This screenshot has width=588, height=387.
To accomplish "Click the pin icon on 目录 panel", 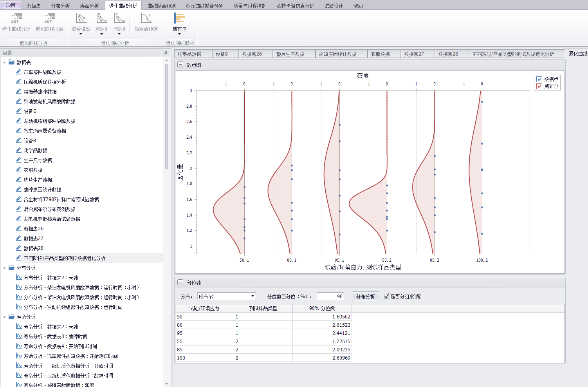I will coord(166,53).
